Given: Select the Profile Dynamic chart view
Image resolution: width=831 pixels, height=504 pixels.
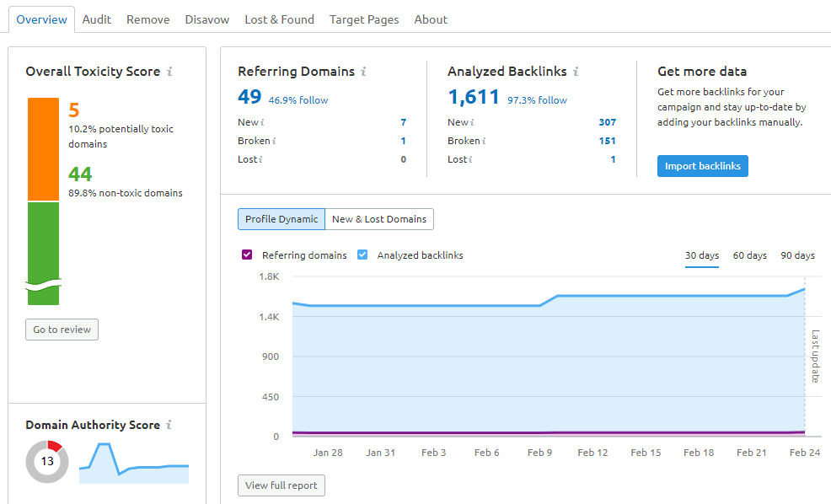Looking at the screenshot, I should pos(281,219).
